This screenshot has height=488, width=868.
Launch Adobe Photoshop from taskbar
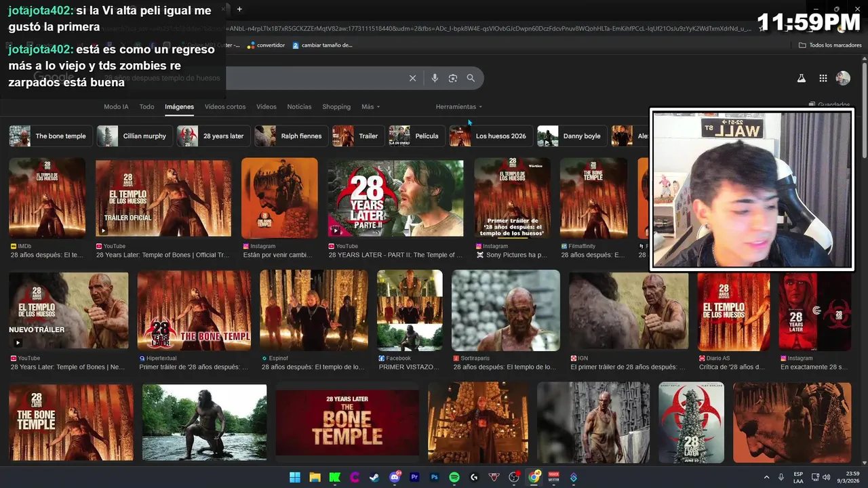click(435, 477)
